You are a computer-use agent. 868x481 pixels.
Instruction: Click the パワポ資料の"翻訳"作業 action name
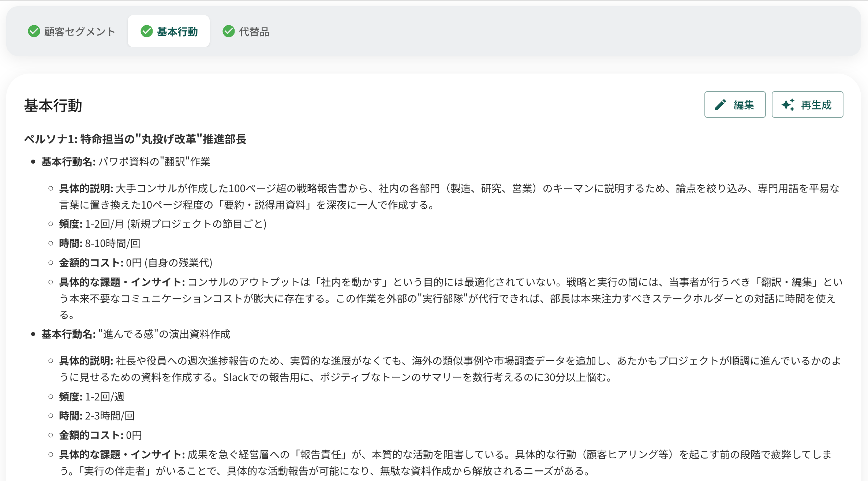[x=154, y=162]
